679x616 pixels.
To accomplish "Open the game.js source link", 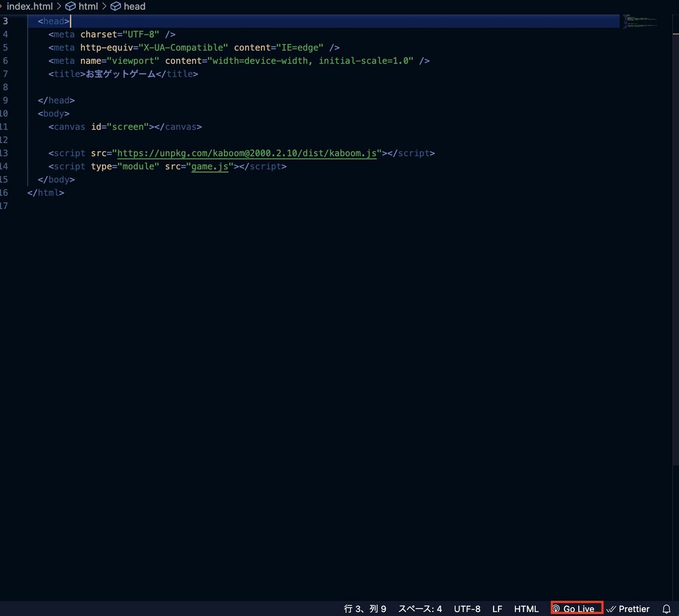I will coord(210,166).
